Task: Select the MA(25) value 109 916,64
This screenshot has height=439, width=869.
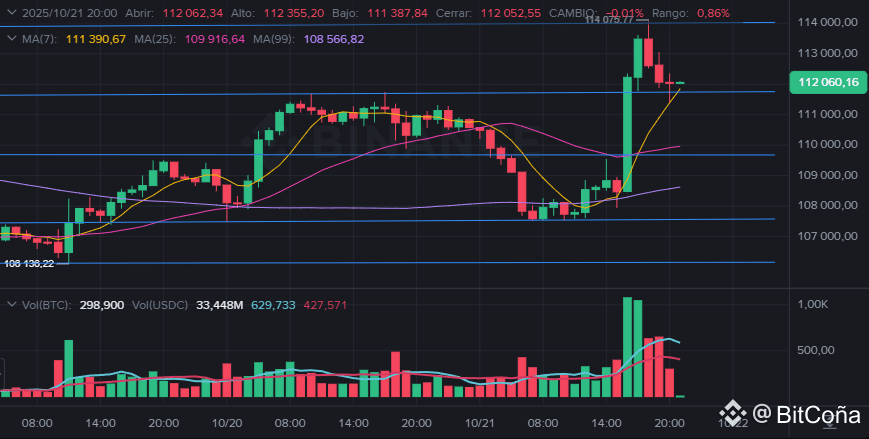Action: [214, 39]
